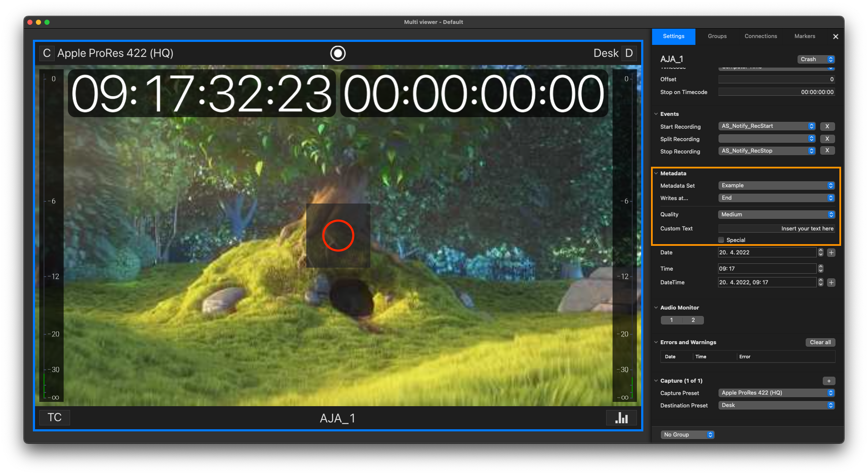Click the Time input field
Image resolution: width=868 pixels, height=475 pixels.
click(767, 269)
